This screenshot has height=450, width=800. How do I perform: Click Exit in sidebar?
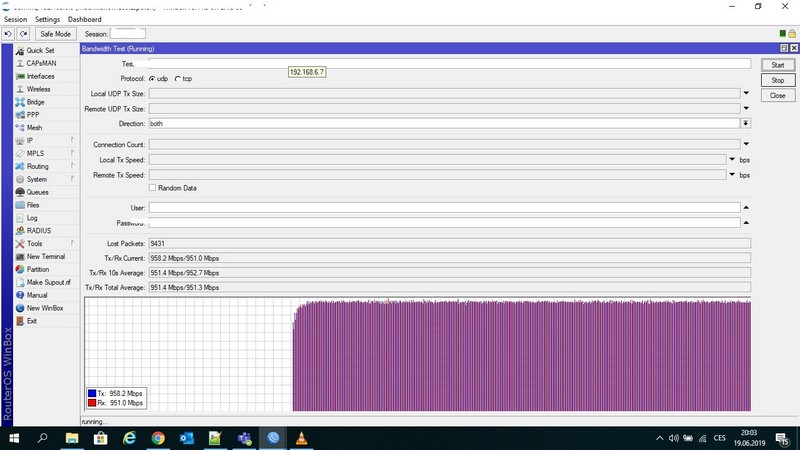click(32, 321)
